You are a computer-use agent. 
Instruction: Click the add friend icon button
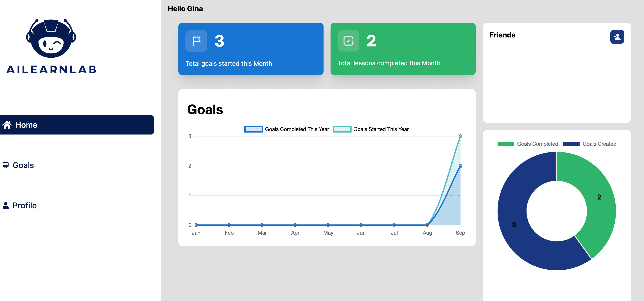[x=617, y=37]
